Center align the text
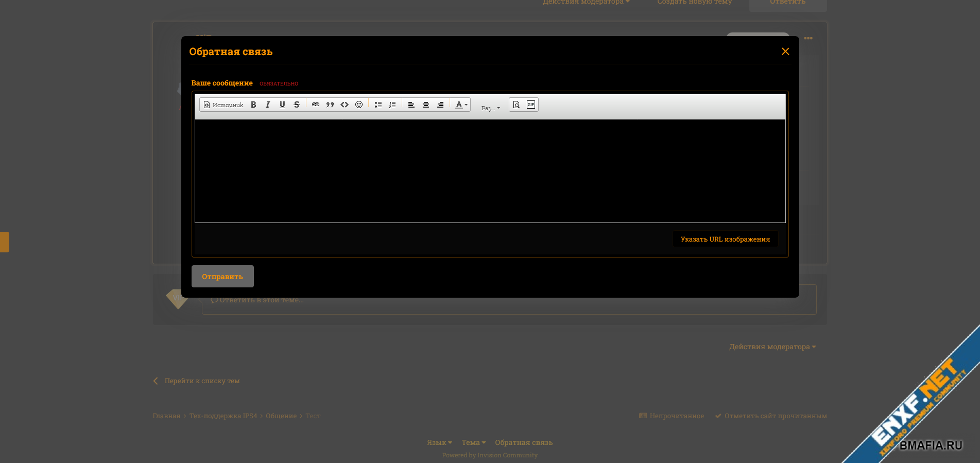 tap(426, 105)
